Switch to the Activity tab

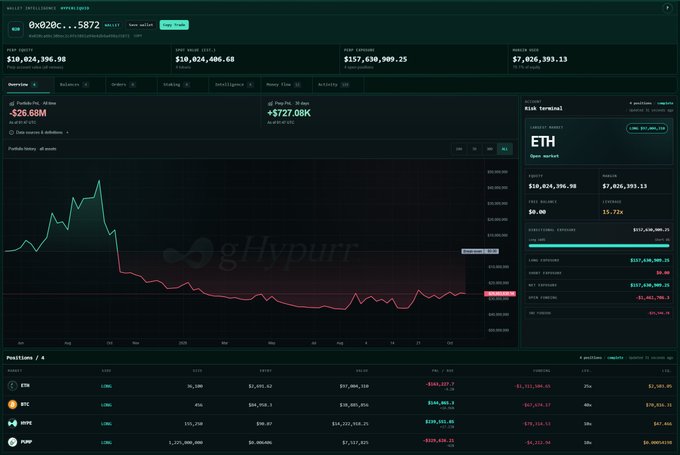(x=333, y=85)
